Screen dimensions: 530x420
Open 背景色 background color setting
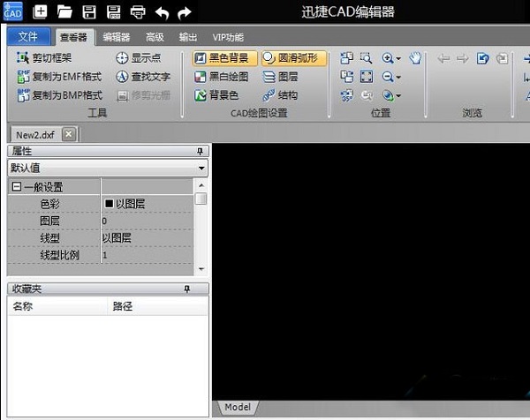point(216,95)
